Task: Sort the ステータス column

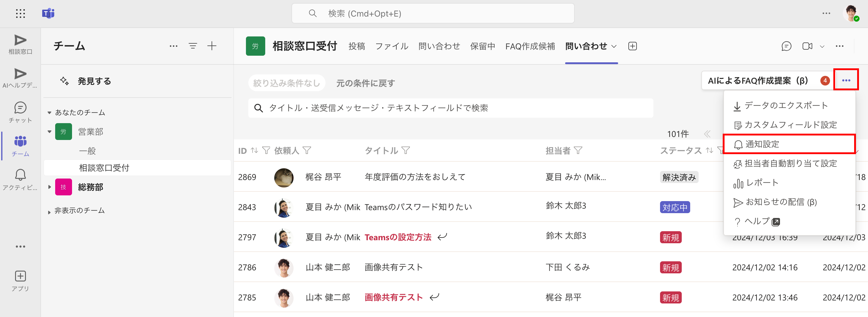Action: click(x=709, y=150)
